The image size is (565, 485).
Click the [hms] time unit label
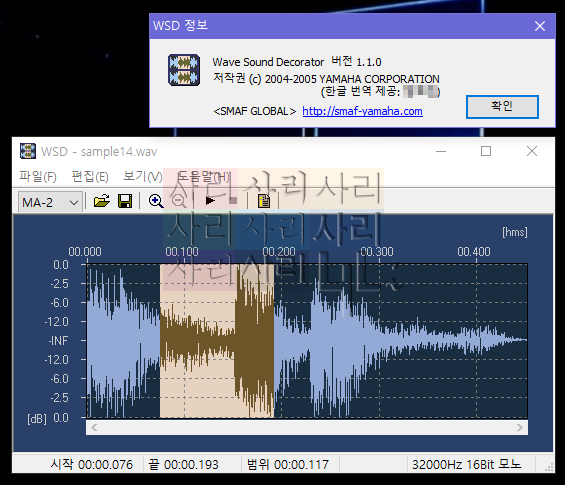pyautogui.click(x=515, y=232)
